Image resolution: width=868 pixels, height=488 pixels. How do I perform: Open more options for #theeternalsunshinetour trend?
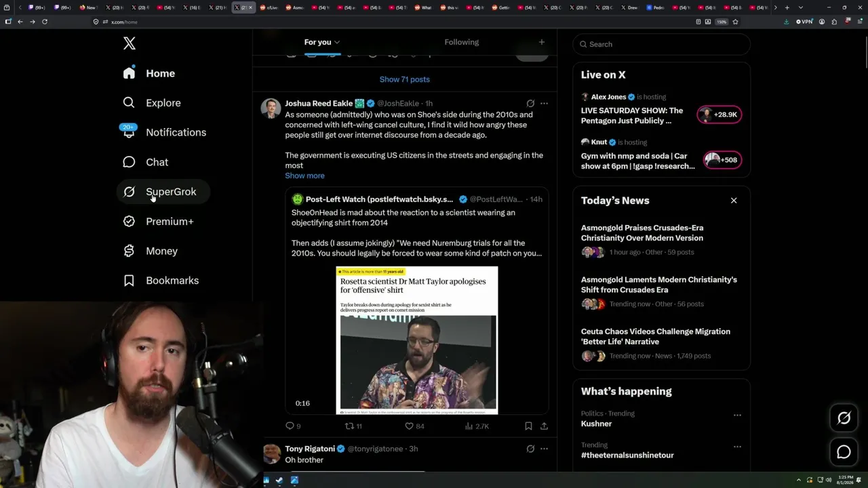[x=737, y=447]
